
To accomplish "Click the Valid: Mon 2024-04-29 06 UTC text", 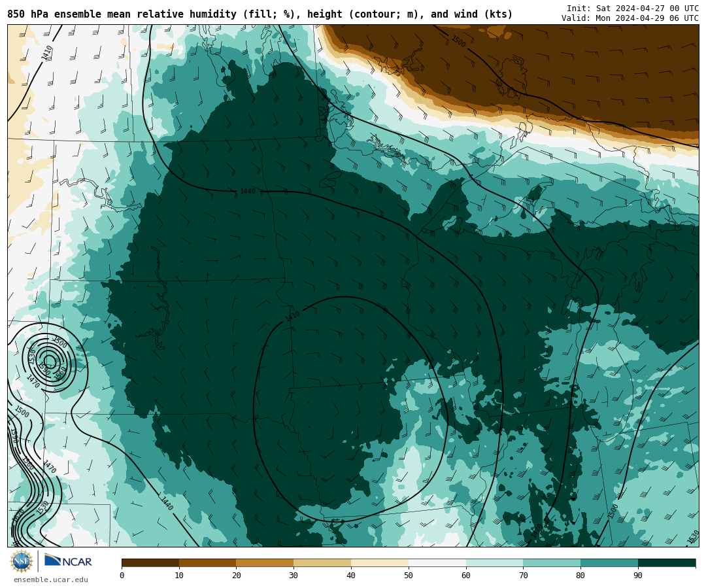I will tap(630, 18).
